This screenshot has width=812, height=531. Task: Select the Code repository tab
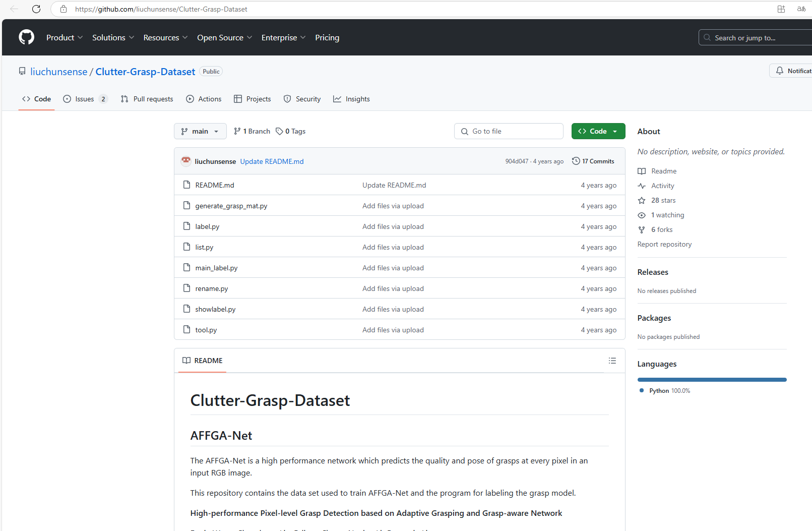[36, 99]
